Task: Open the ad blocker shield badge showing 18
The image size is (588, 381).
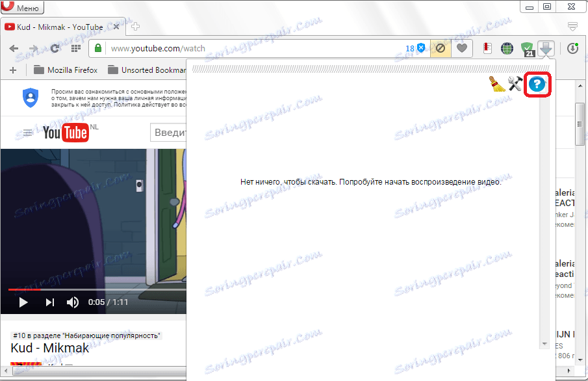Action: pyautogui.click(x=416, y=48)
